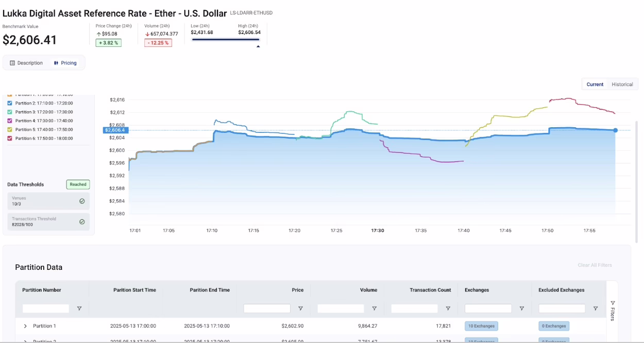The height and width of the screenshot is (343, 644).
Task: Switch to the Description tab
Action: point(26,63)
